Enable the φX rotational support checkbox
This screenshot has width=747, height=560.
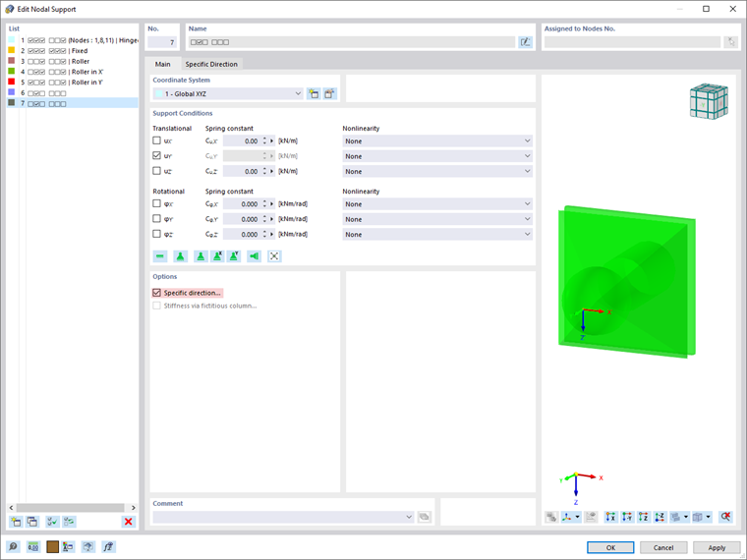156,203
